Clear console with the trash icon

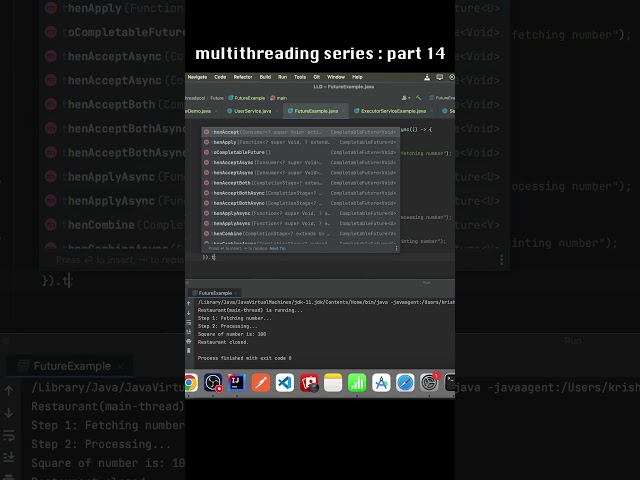click(189, 351)
